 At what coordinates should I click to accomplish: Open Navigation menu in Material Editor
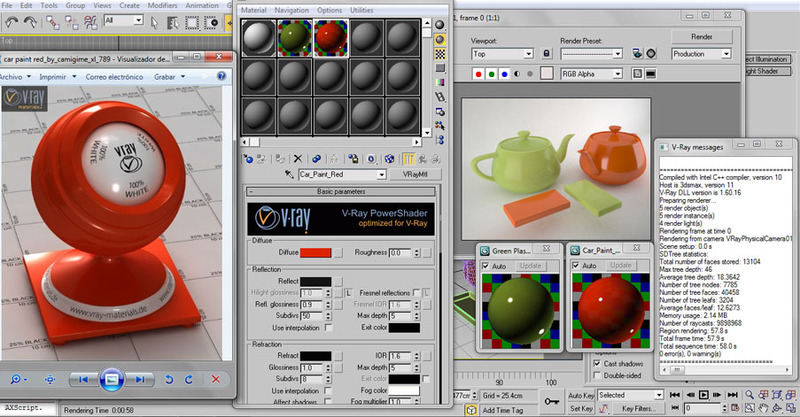coord(291,10)
